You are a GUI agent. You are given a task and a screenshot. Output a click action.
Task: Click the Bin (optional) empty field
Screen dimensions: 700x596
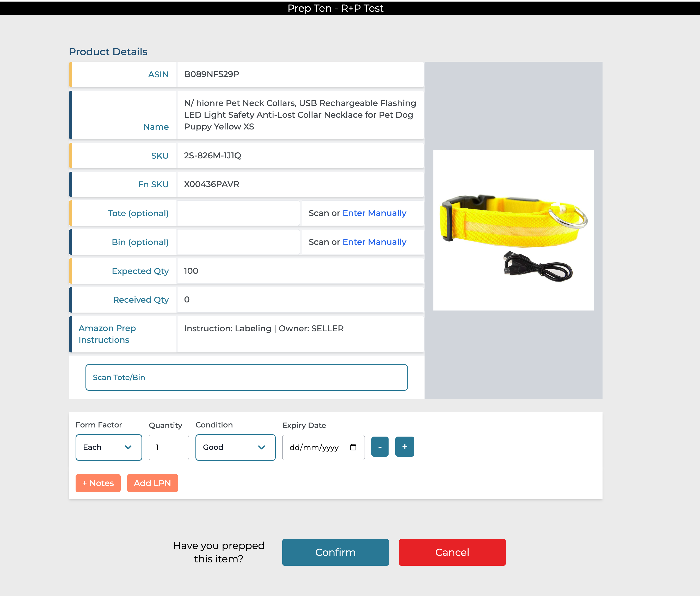click(x=238, y=242)
